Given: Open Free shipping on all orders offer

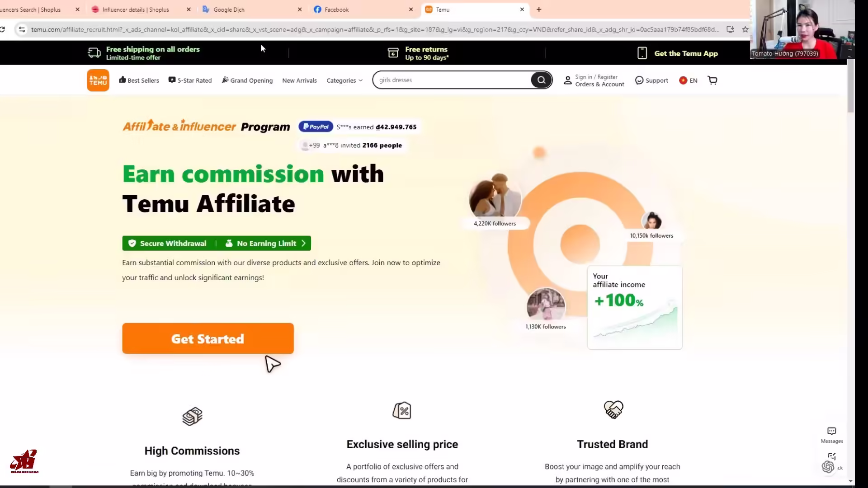Looking at the screenshot, I should click(144, 53).
